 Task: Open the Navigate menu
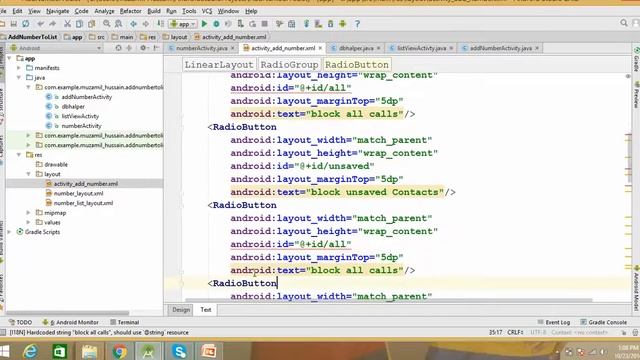58,11
